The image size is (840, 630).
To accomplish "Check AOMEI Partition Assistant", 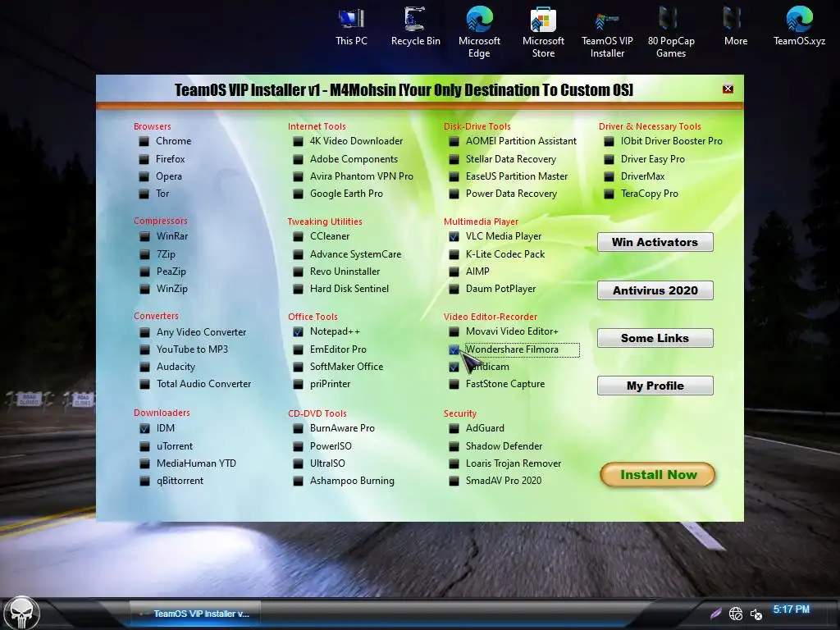I will [454, 141].
